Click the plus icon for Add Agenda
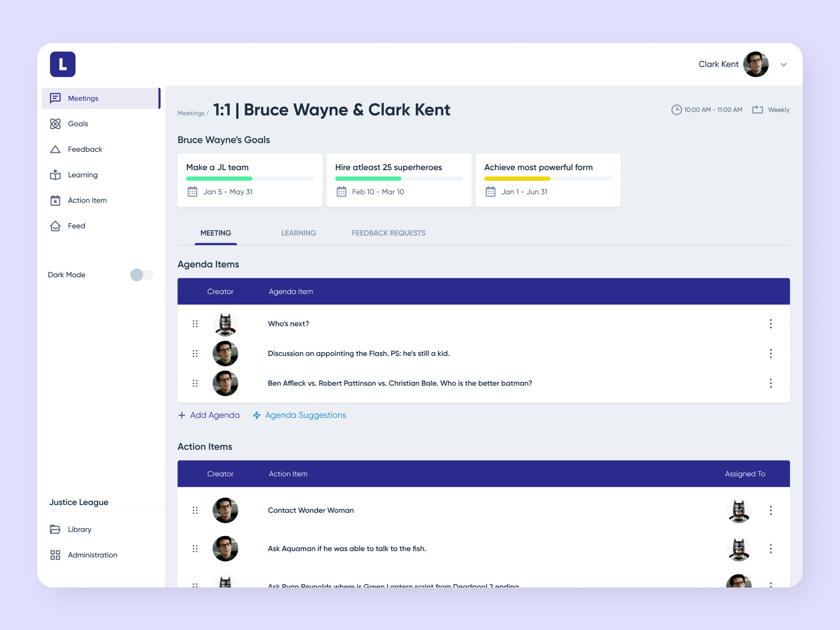Image resolution: width=840 pixels, height=630 pixels. pyautogui.click(x=182, y=415)
